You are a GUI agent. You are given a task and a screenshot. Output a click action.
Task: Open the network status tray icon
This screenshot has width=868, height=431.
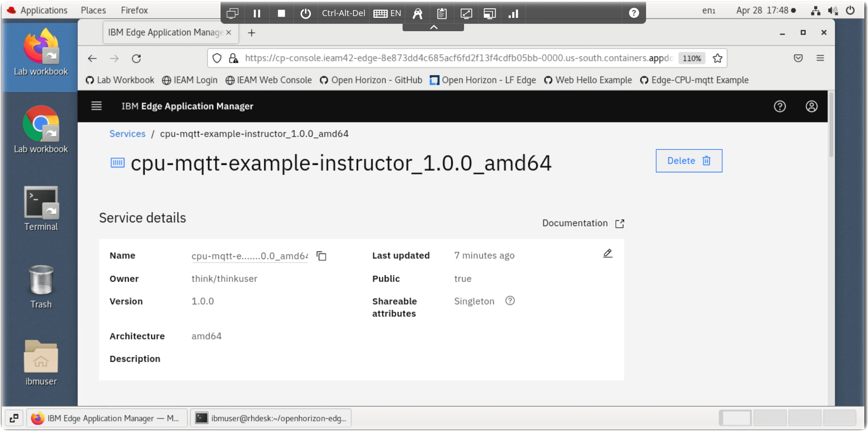click(x=815, y=11)
